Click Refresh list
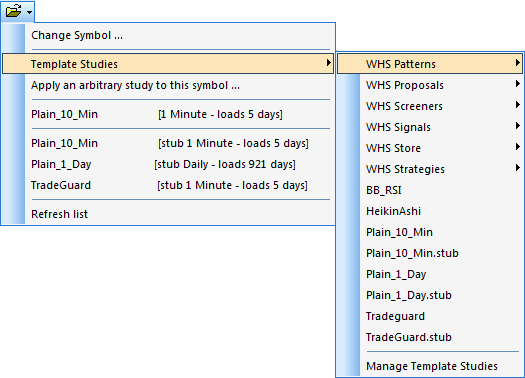Image resolution: width=525 pixels, height=378 pixels. click(168, 214)
